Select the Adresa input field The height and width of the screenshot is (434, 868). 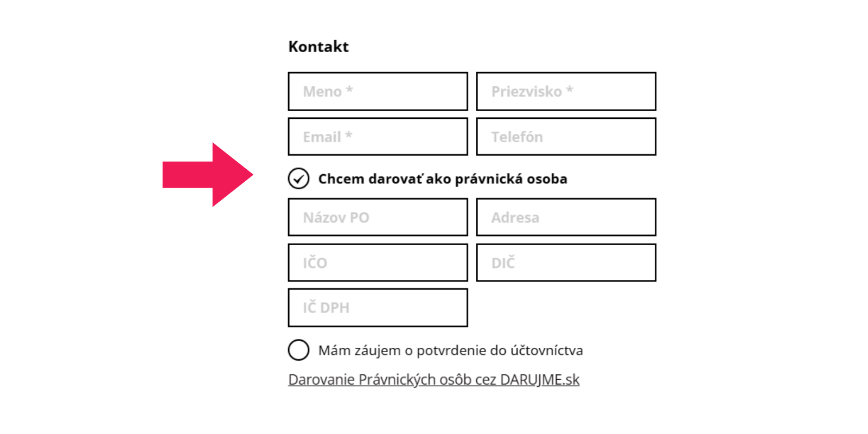click(x=566, y=217)
